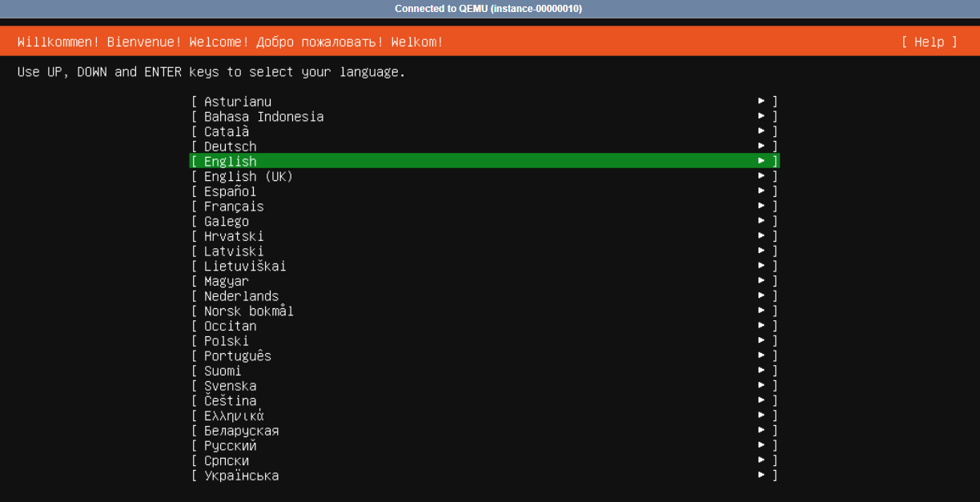This screenshot has width=980, height=502.
Task: Click arrow icon on Polski row
Action: tap(761, 341)
